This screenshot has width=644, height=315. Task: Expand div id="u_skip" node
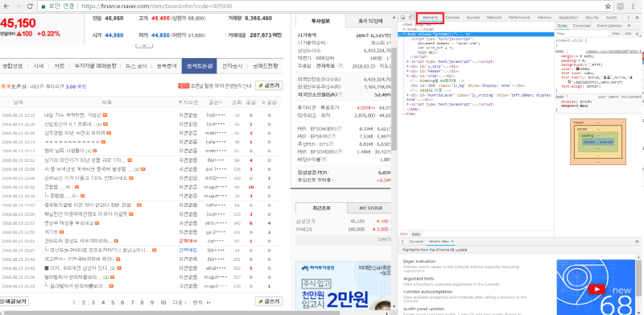click(x=407, y=65)
